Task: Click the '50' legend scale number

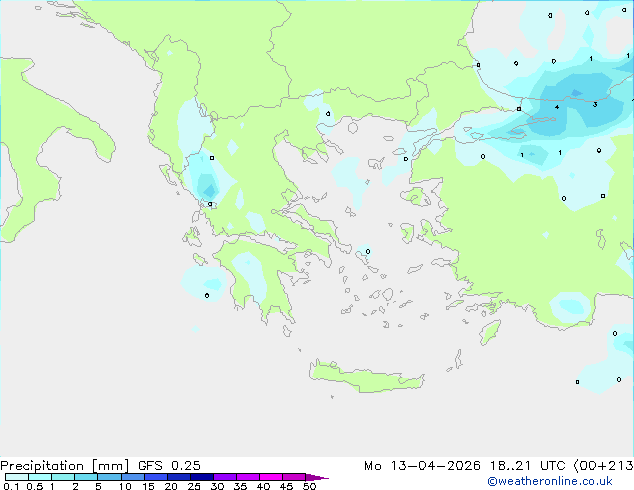Action: 310,486
